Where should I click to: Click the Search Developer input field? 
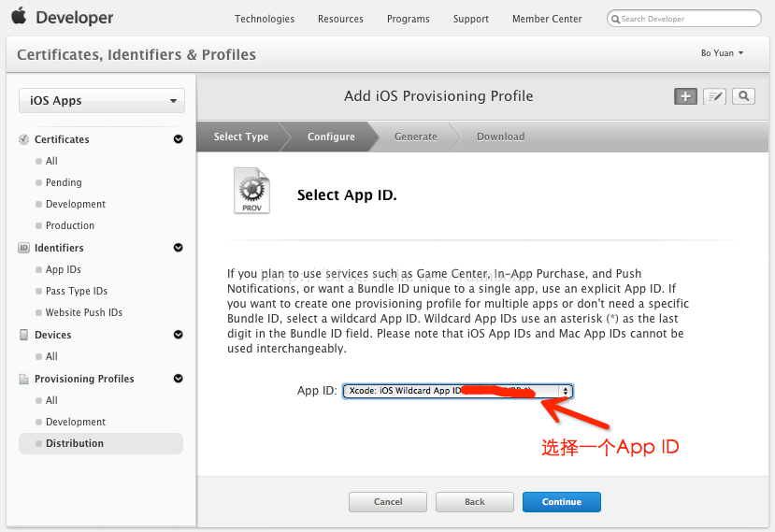coord(687,19)
